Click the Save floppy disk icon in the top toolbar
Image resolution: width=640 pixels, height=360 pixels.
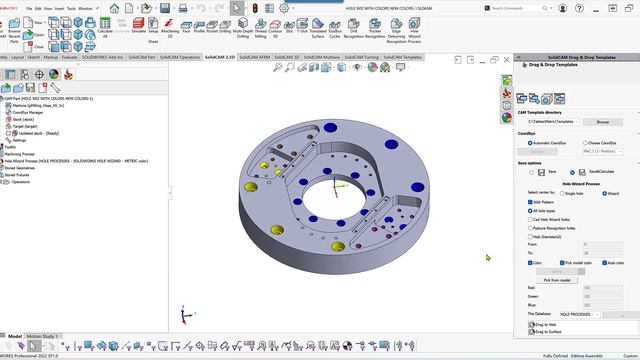165,8
